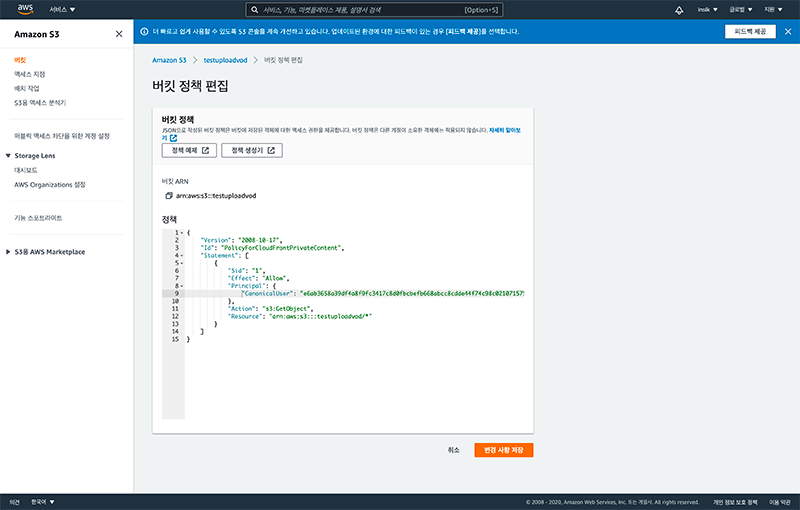This screenshot has width=800, height=510.
Task: Open the insik account dropdown
Action: pyautogui.click(x=708, y=9)
